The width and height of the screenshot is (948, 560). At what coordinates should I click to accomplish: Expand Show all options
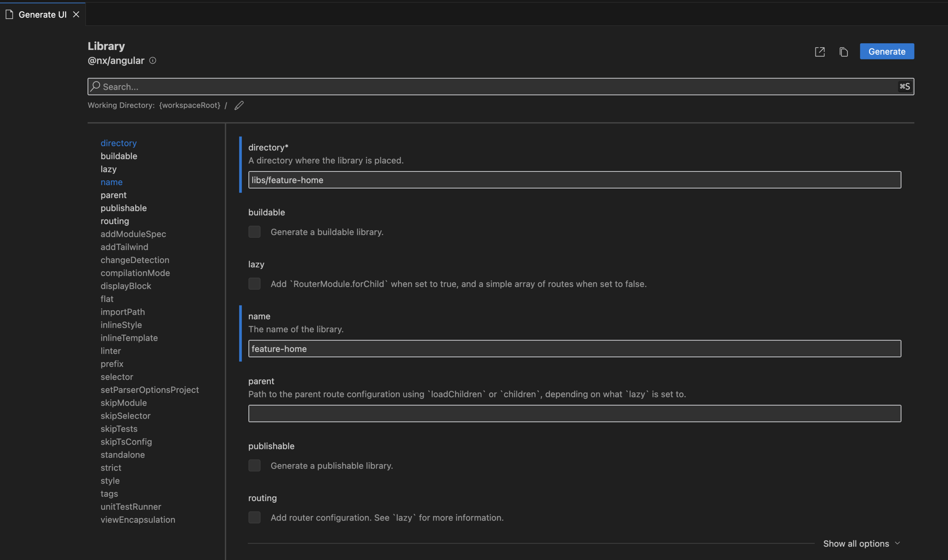click(861, 543)
